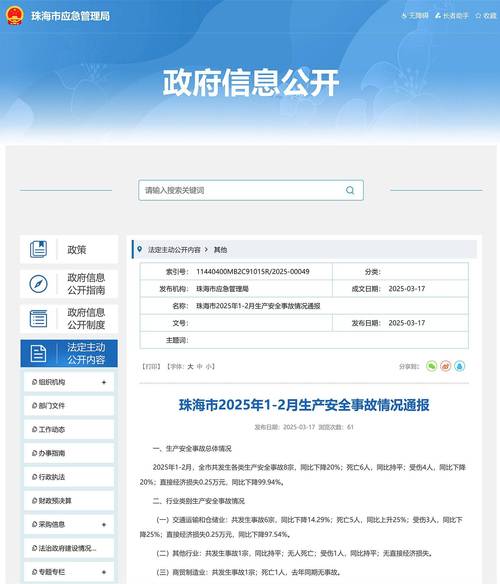Open 财政预决算 submenu item
Screen dimensions: 500x584
point(69,501)
